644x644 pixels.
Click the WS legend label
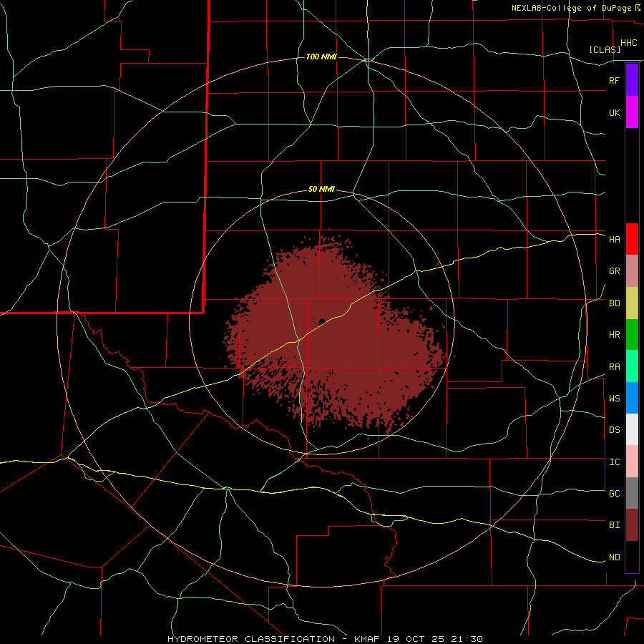click(x=615, y=399)
